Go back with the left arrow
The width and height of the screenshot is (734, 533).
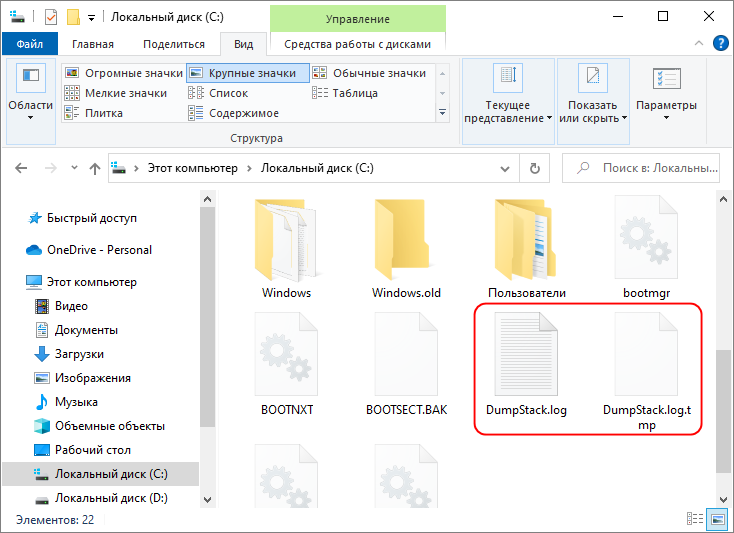[21, 168]
